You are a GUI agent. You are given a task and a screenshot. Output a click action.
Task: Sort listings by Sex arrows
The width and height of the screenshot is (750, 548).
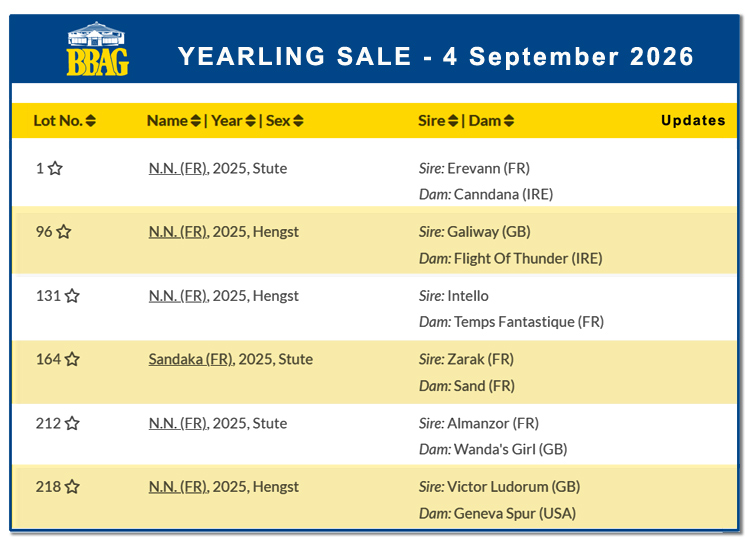298,121
